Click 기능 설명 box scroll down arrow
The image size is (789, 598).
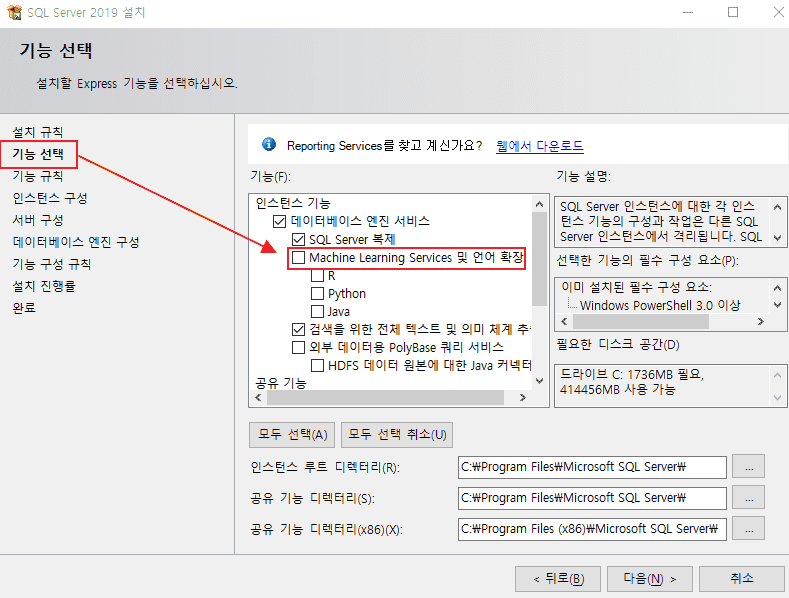(x=777, y=238)
